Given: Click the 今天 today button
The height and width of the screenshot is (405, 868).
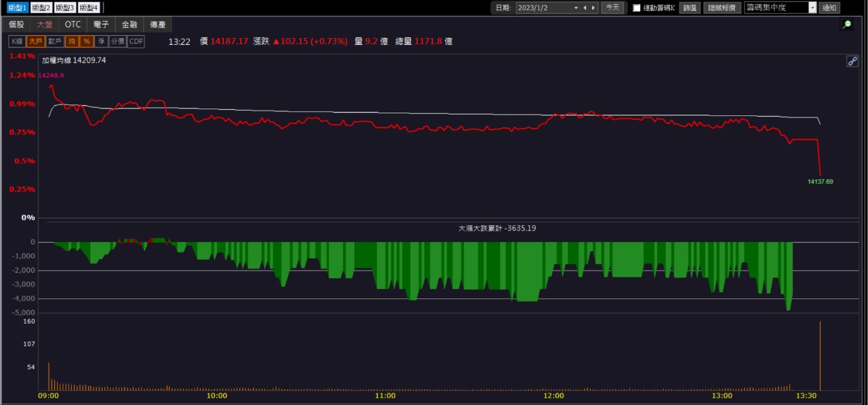Looking at the screenshot, I should 612,7.
